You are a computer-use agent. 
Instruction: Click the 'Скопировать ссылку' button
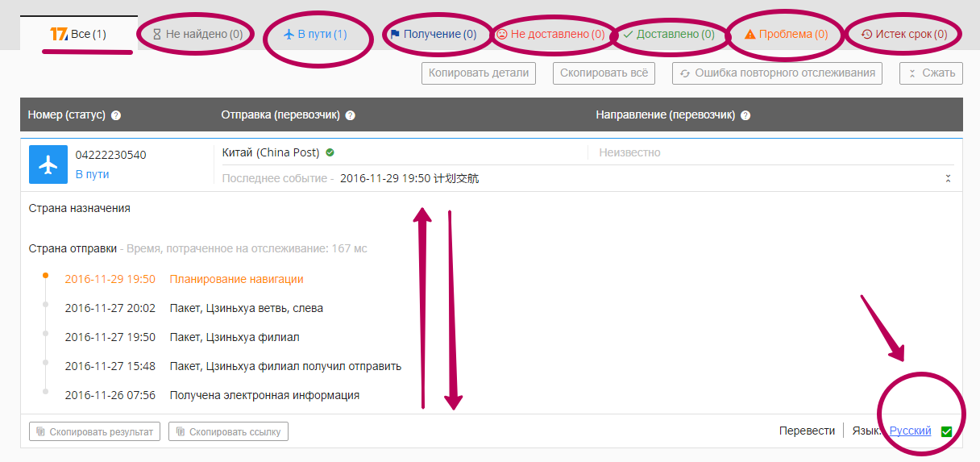(x=228, y=432)
